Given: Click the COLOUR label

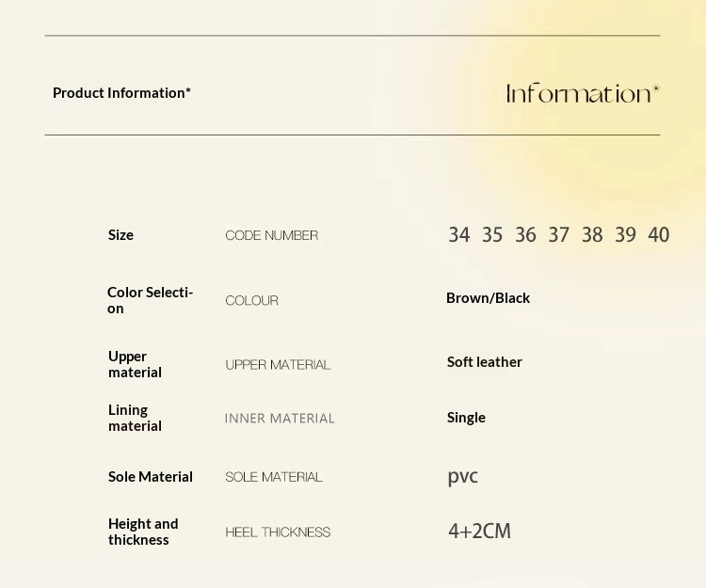Looking at the screenshot, I should click(x=251, y=301).
